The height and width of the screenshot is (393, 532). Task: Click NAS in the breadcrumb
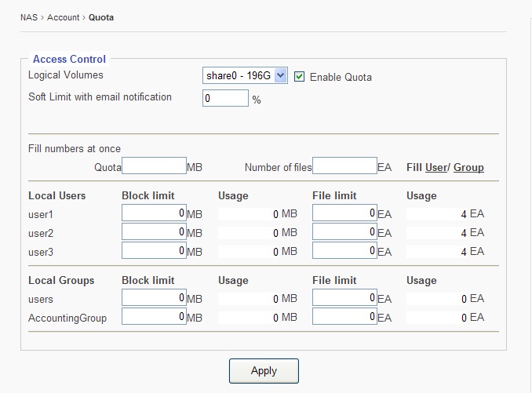28,17
